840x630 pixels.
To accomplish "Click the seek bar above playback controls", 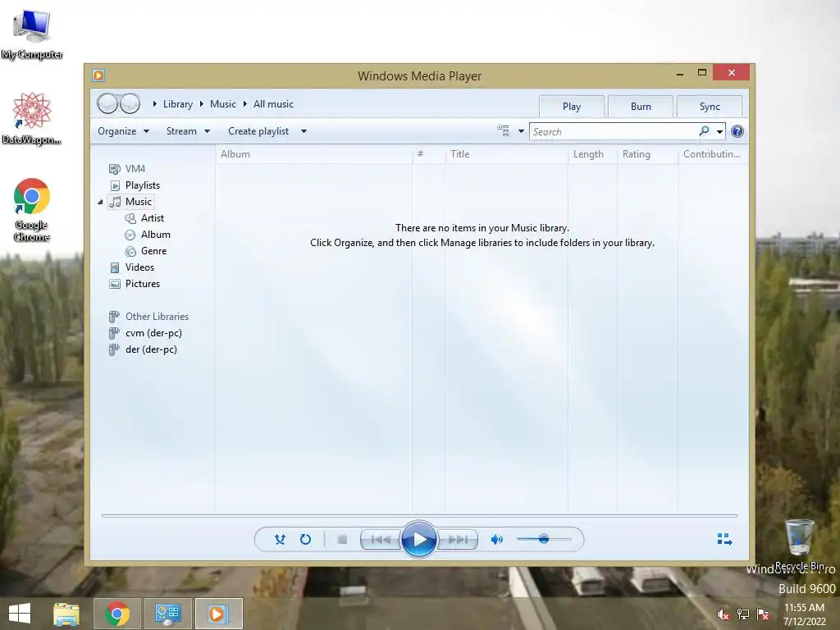I will 419,515.
